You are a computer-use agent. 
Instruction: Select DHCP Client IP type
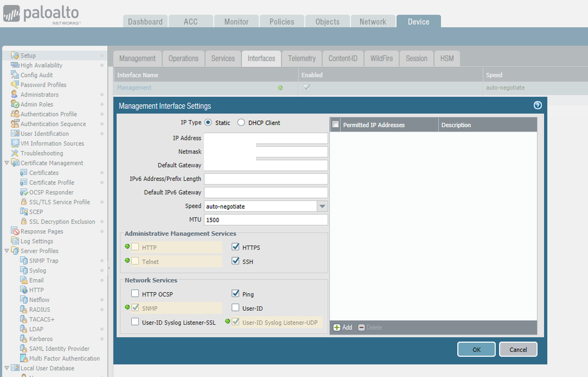pos(241,123)
